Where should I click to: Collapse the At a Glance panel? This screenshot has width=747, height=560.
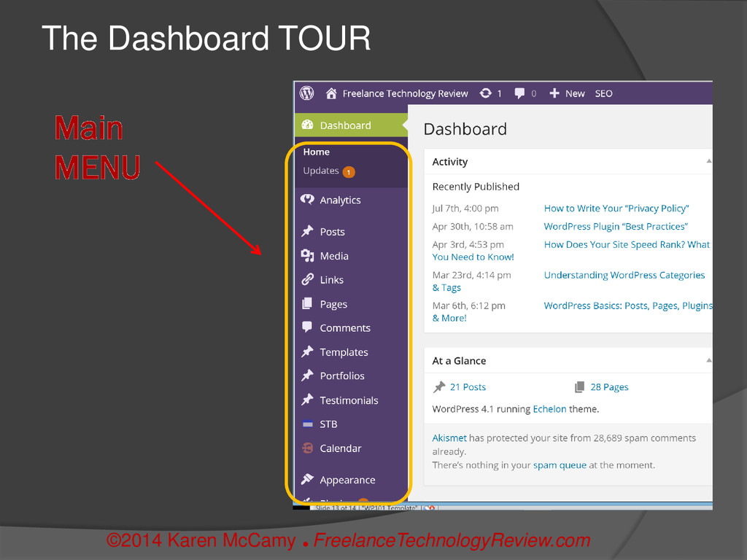(709, 360)
